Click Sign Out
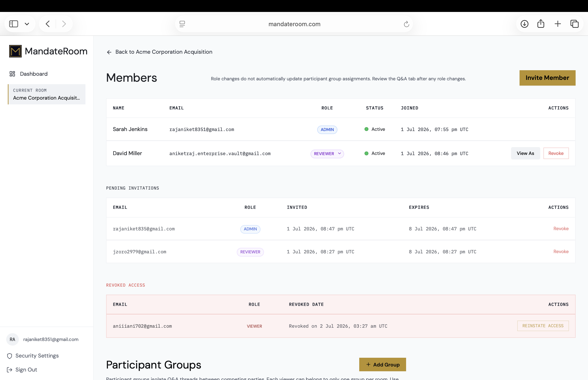The width and height of the screenshot is (588, 380). [x=22, y=370]
